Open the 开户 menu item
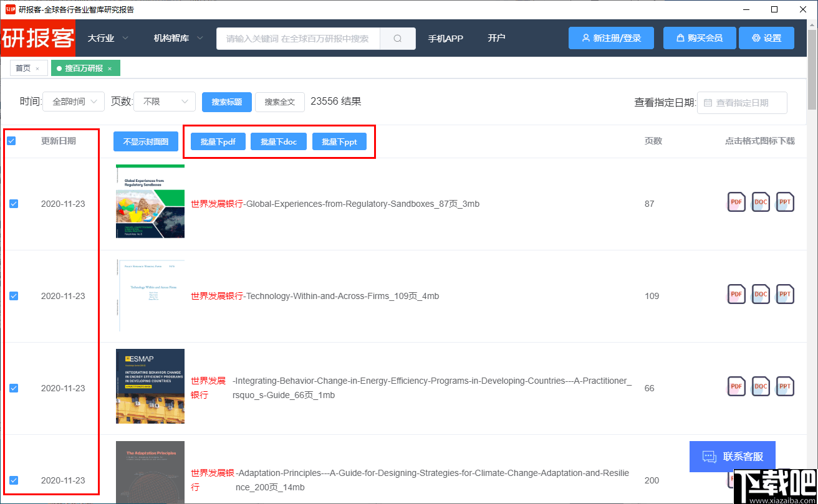The height and width of the screenshot is (504, 818). [496, 38]
